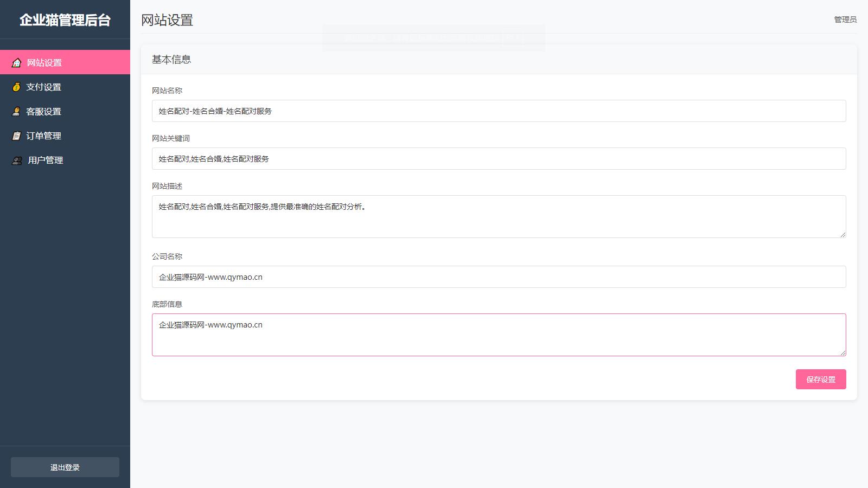
Task: Click the 退出登录 button
Action: coord(65,467)
